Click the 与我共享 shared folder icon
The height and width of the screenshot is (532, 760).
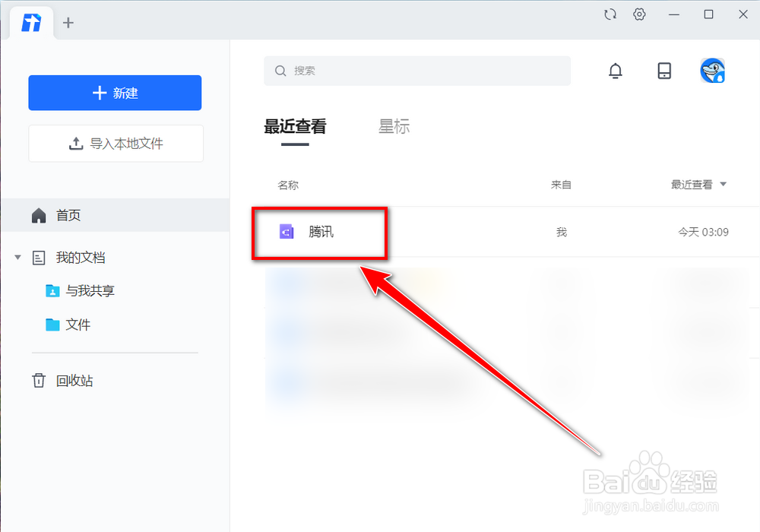tap(52, 290)
